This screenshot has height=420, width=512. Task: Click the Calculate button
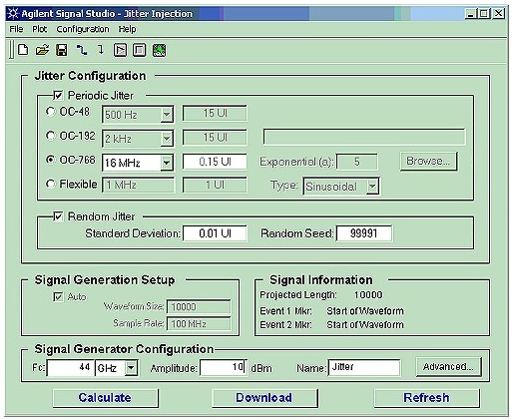point(105,398)
